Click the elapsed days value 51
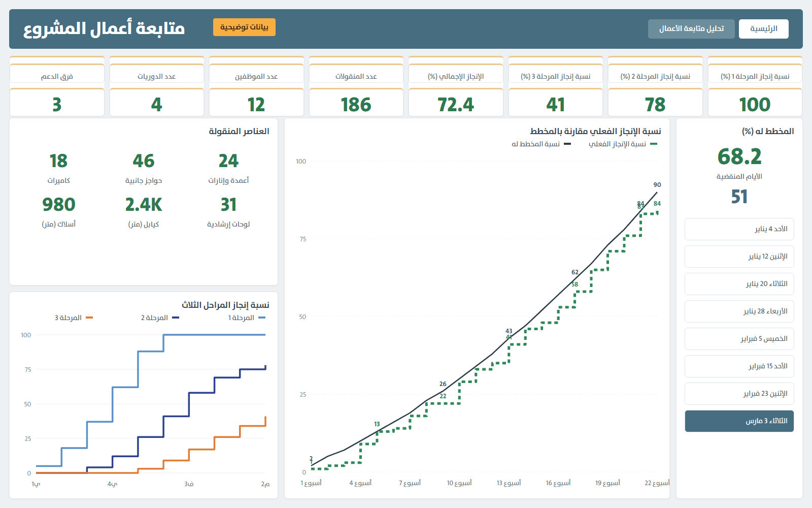Viewport: 812px width, 508px height. pyautogui.click(x=739, y=197)
